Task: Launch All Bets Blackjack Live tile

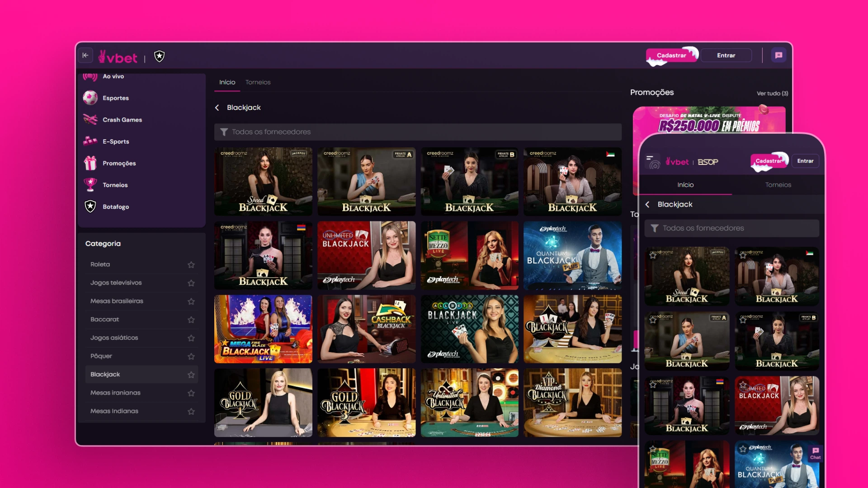Action: click(x=469, y=329)
